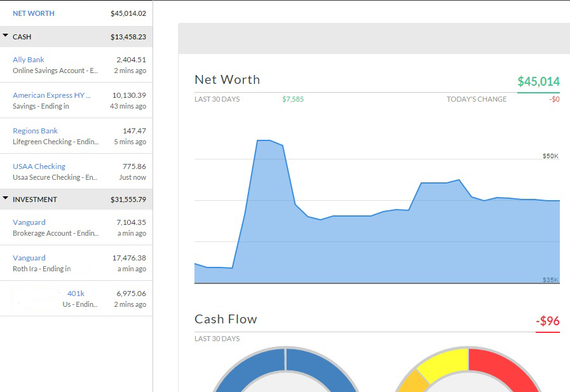Click the 401k balance 6,975.06

point(132,294)
